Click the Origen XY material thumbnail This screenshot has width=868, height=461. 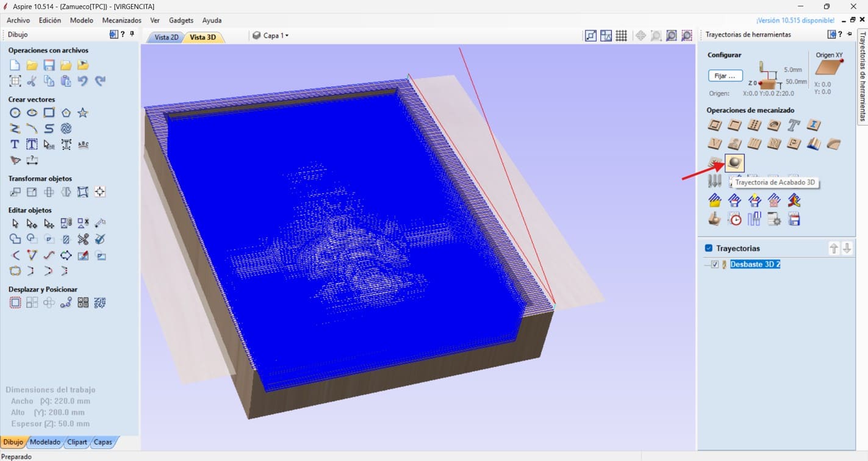(x=829, y=68)
